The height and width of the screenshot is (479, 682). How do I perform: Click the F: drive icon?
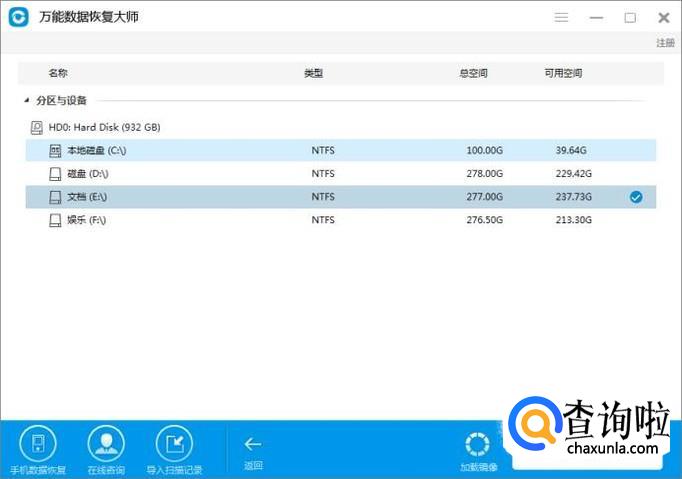(x=55, y=221)
